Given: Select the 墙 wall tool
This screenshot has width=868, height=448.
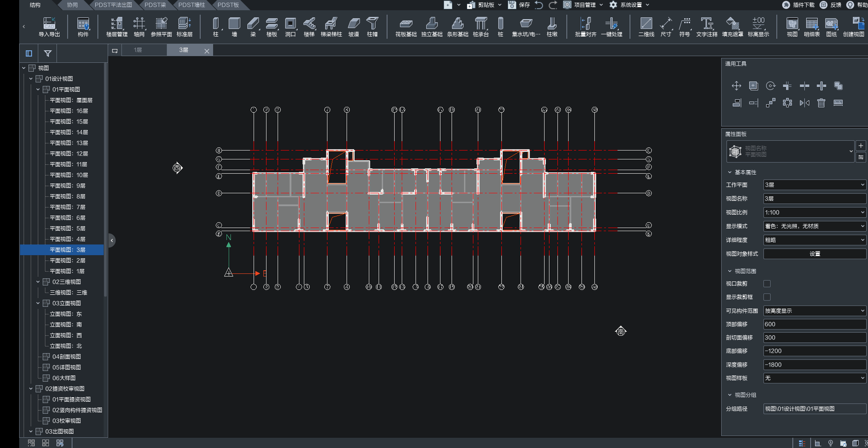Looking at the screenshot, I should pos(234,27).
